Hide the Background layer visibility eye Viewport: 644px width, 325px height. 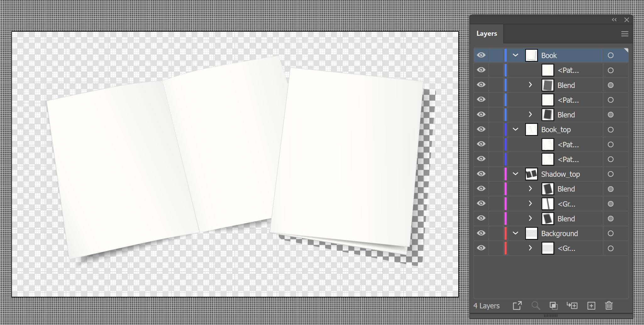pyautogui.click(x=481, y=233)
